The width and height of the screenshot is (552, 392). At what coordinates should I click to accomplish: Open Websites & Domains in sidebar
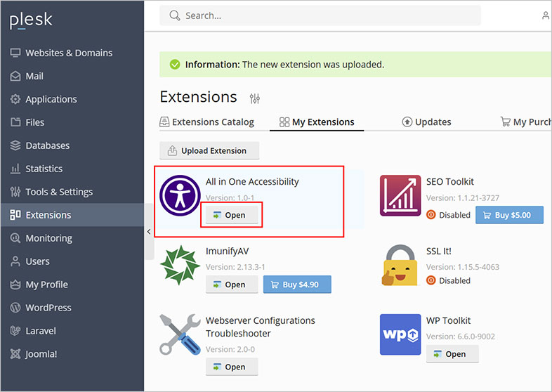69,53
